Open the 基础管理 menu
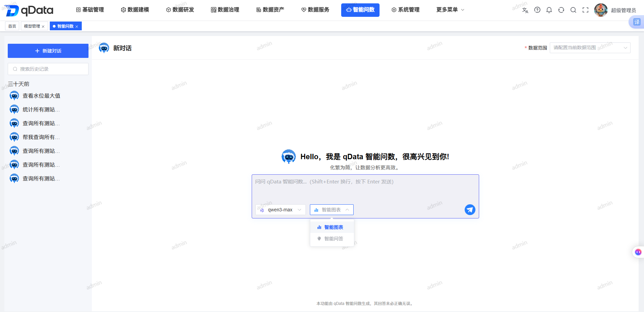This screenshot has width=644, height=312. click(x=90, y=10)
